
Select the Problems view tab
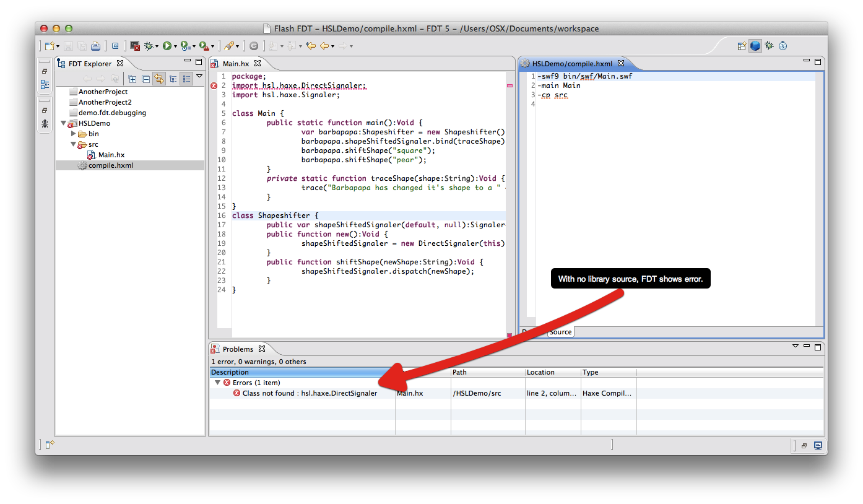[x=238, y=349]
